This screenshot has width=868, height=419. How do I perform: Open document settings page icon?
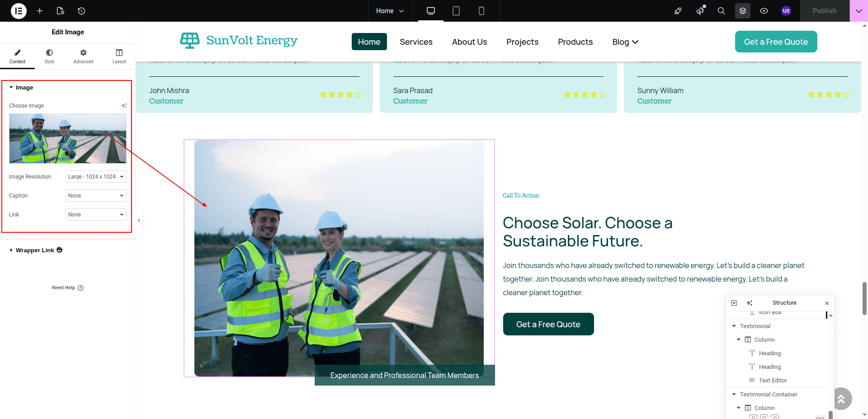pos(61,11)
